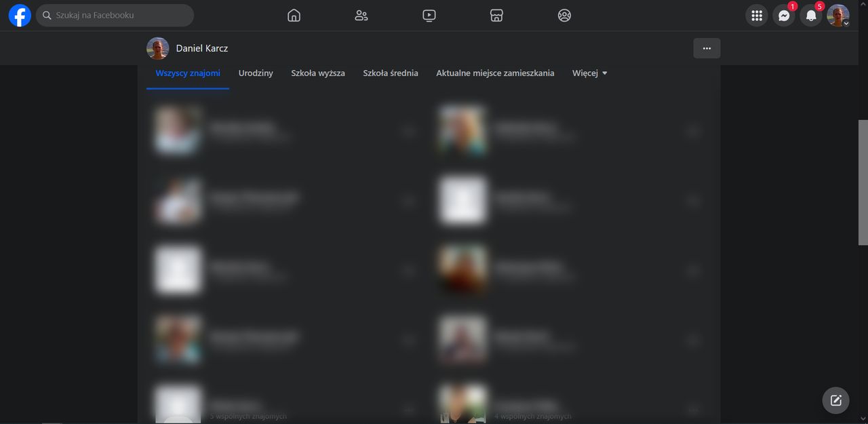
Task: Switch to the Szkoła średnia tab
Action: pyautogui.click(x=391, y=73)
